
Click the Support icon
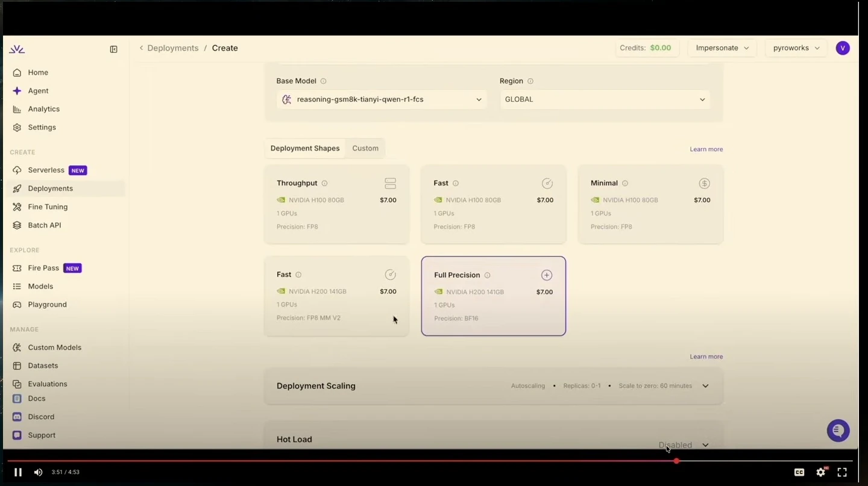click(17, 435)
